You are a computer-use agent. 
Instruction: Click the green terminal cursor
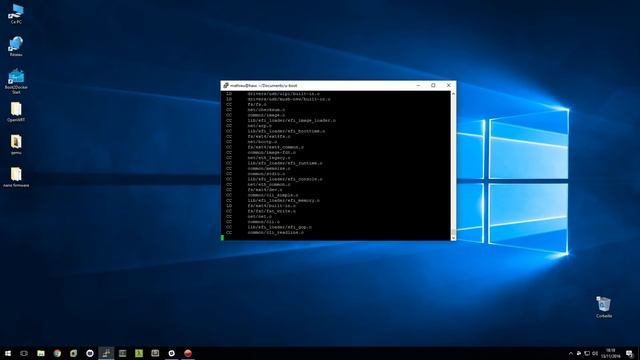pyautogui.click(x=222, y=238)
